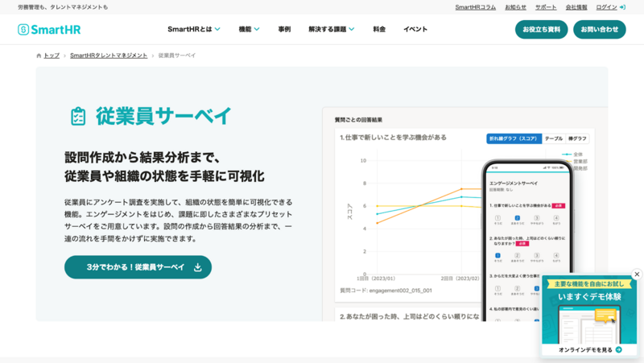Viewport: 644px width, 363px height.
Task: Click 質問コード: engagement002_015_001 text
Action: tap(386, 291)
